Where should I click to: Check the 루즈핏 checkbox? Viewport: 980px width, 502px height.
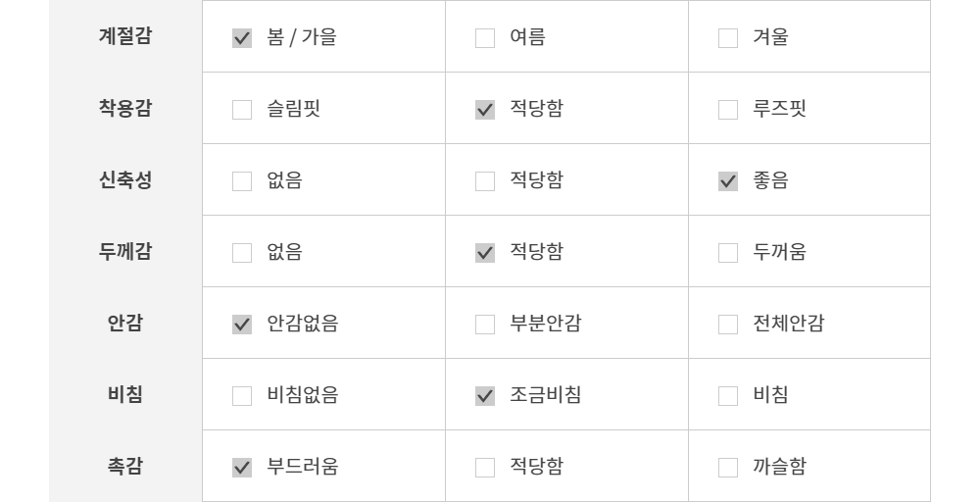click(728, 110)
